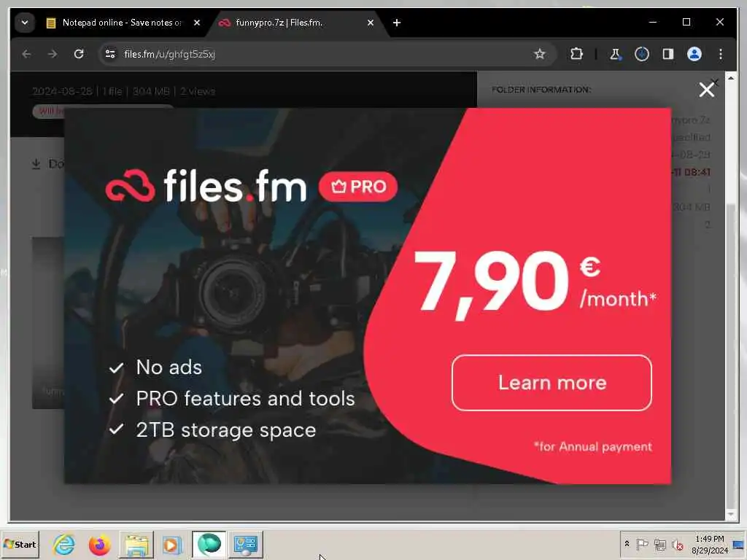Image resolution: width=747 pixels, height=560 pixels.
Task: Click the vertical scrollbar thumb
Action: click(x=731, y=355)
